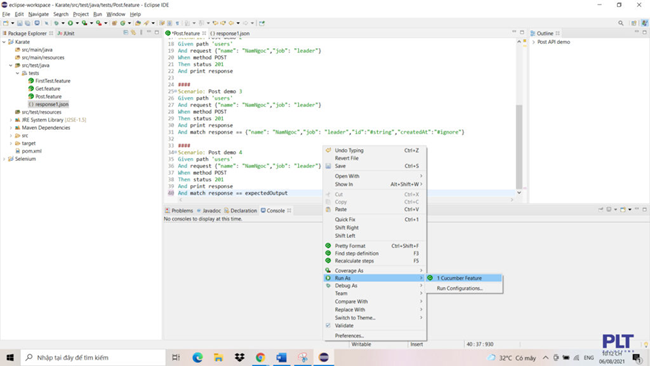Click Link with Editor in Package Explorer

[133, 32]
